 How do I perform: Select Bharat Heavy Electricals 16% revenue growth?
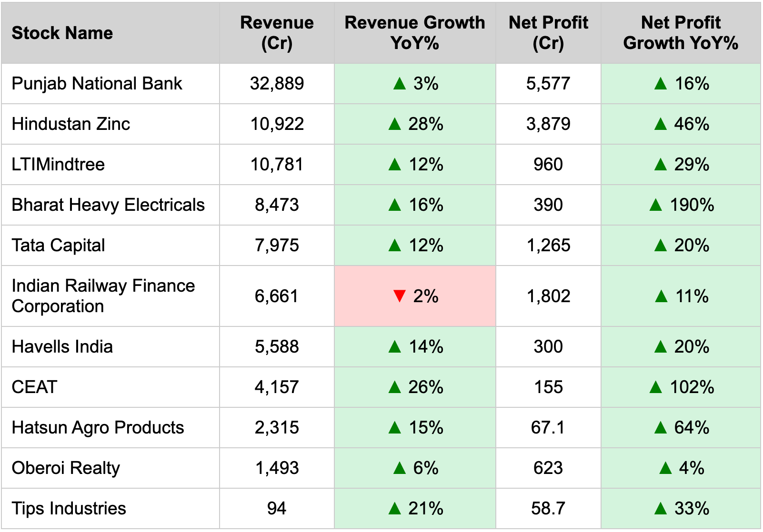pos(415,205)
